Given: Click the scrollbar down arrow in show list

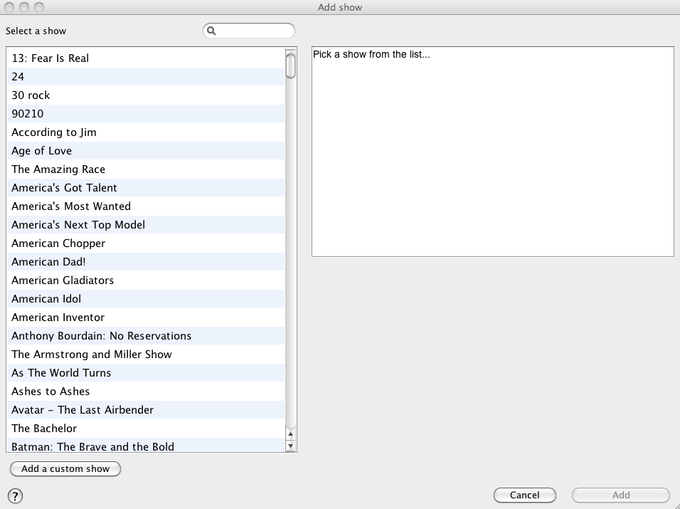Looking at the screenshot, I should tap(291, 445).
